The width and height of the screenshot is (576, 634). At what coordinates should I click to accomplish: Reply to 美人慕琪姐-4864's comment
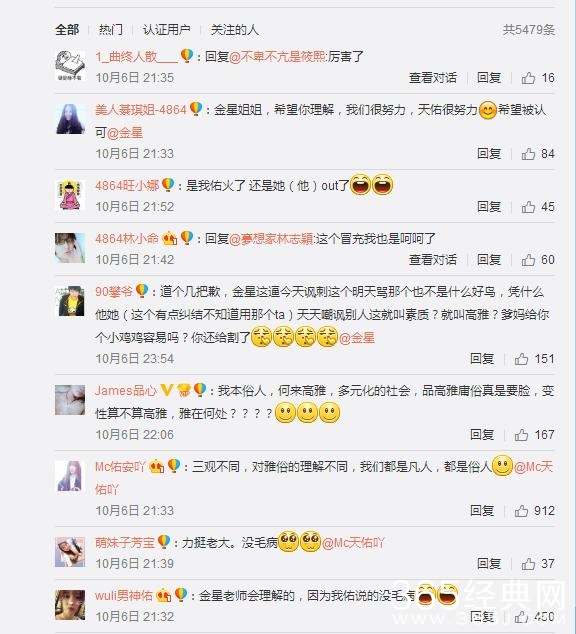click(x=489, y=154)
